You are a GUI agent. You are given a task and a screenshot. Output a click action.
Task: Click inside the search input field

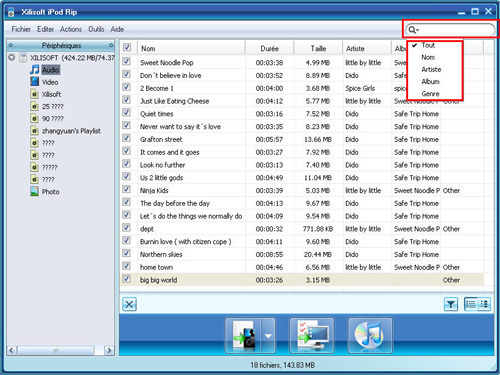click(x=455, y=30)
